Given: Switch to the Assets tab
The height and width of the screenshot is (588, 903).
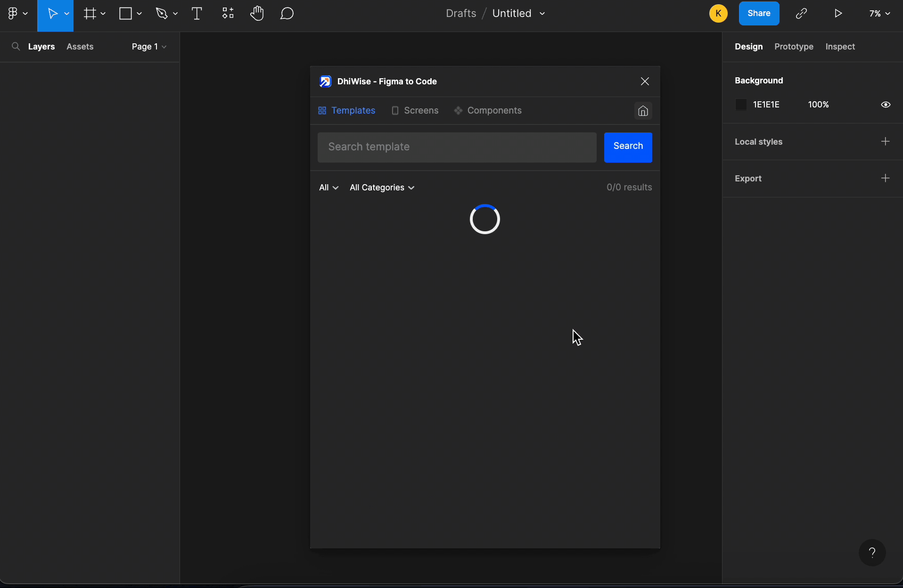Looking at the screenshot, I should (x=80, y=47).
